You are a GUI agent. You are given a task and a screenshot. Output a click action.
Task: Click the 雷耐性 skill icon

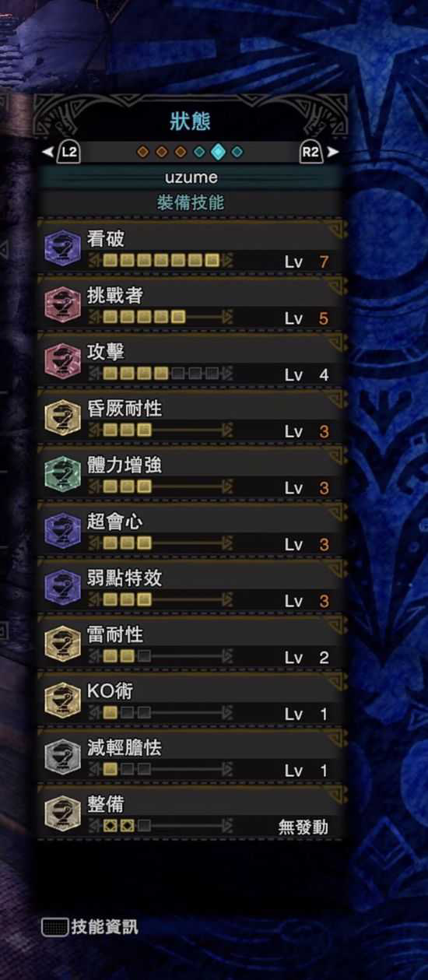click(63, 646)
